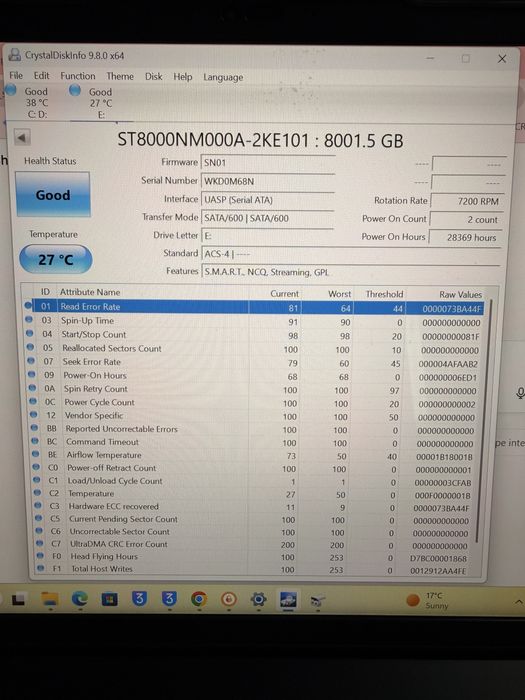Select the Spin Retry Count row
The image size is (525, 700).
click(x=254, y=390)
